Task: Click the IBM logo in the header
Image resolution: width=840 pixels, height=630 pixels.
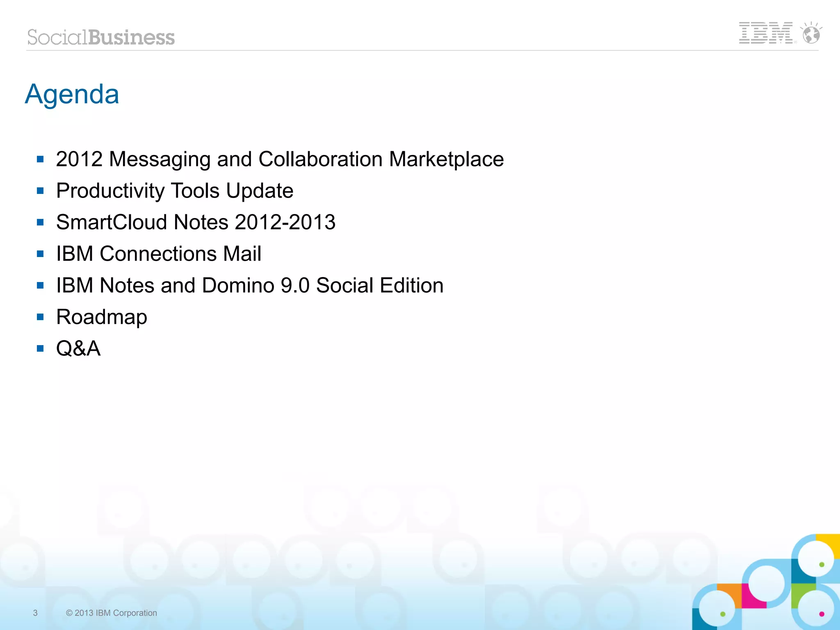Action: 766,33
